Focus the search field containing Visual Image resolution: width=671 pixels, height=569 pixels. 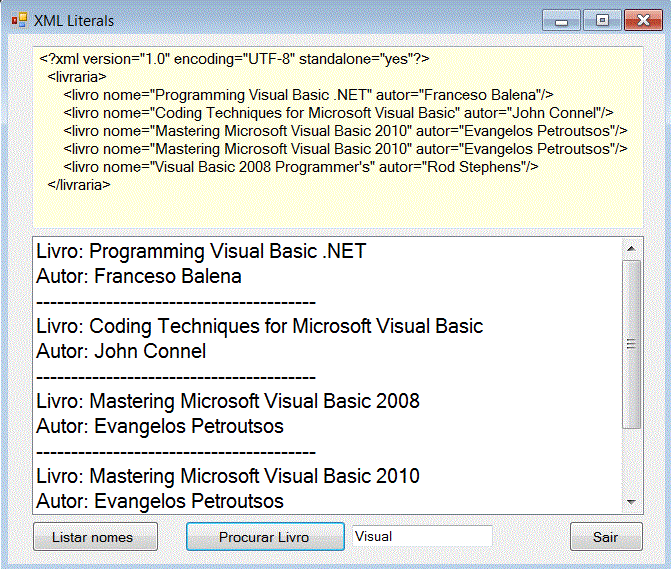(422, 536)
